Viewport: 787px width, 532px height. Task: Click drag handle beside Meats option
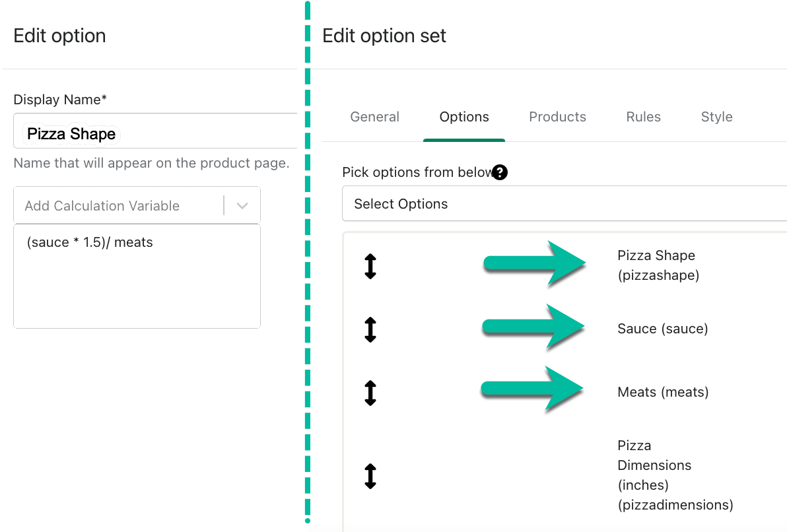[x=370, y=392]
